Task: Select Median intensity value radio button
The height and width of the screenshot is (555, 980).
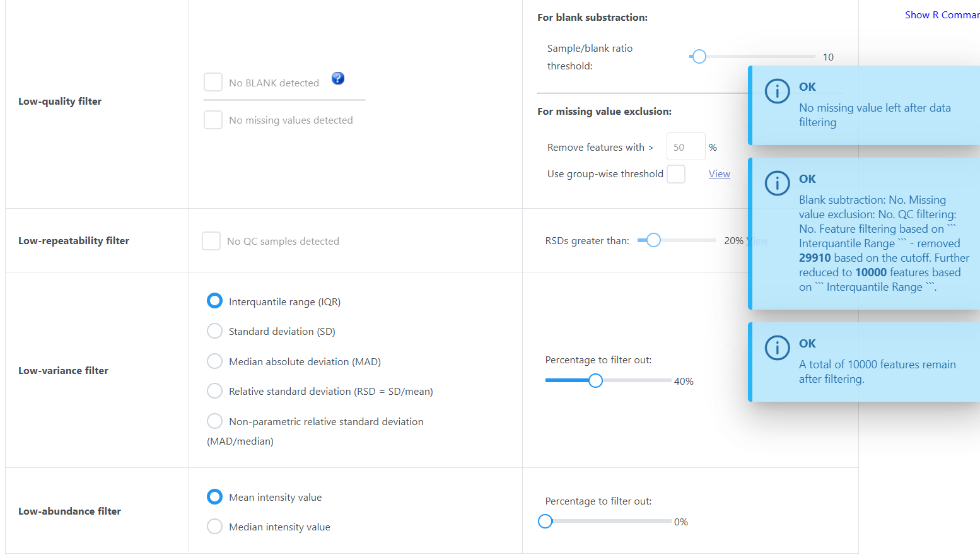Action: point(214,527)
